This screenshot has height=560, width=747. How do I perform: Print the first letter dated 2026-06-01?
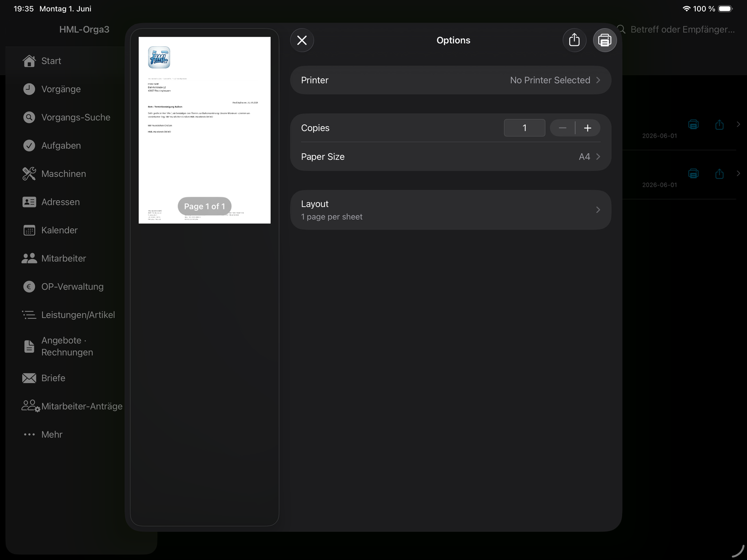pyautogui.click(x=694, y=124)
